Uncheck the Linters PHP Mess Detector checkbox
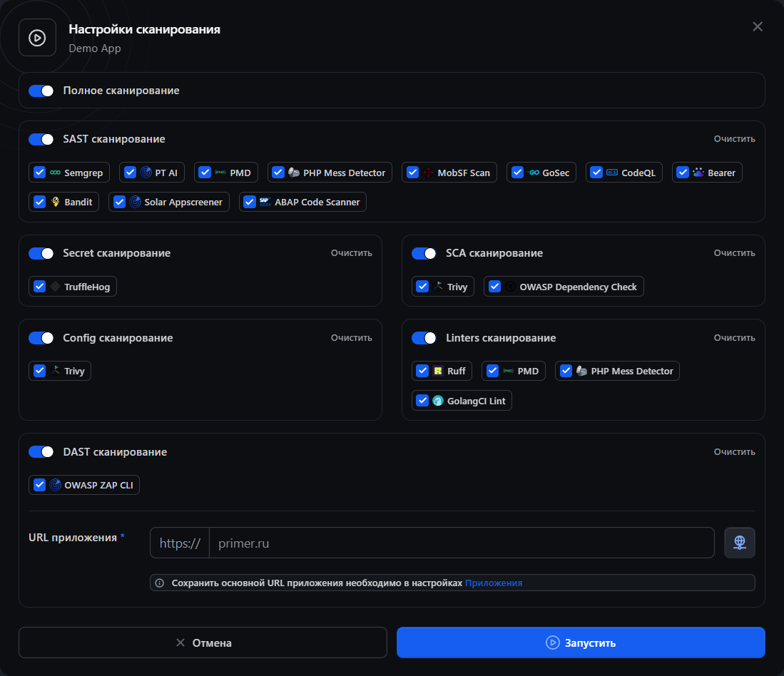The image size is (784, 676). pos(566,371)
